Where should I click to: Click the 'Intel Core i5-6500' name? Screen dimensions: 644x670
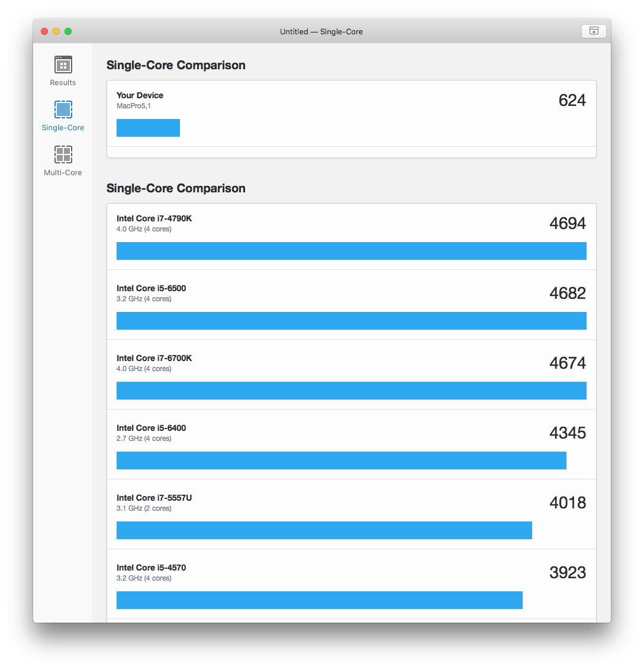[x=152, y=288]
